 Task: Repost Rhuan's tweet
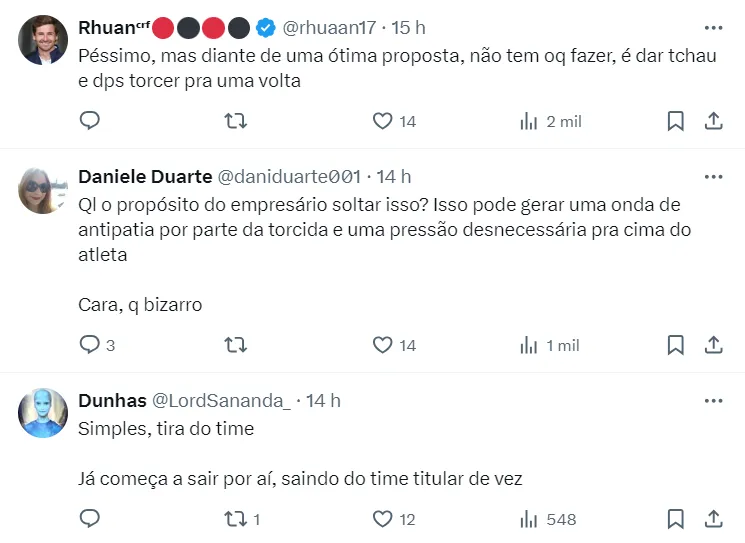235,121
